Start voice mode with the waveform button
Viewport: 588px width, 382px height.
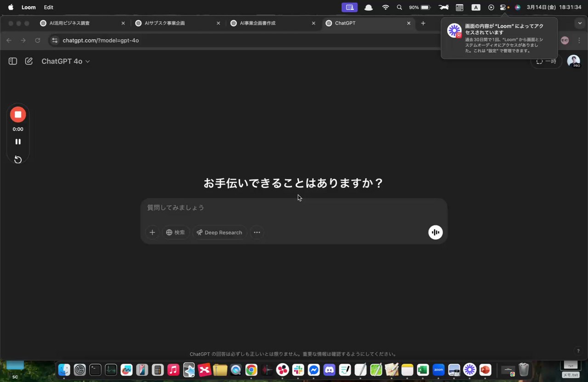435,232
